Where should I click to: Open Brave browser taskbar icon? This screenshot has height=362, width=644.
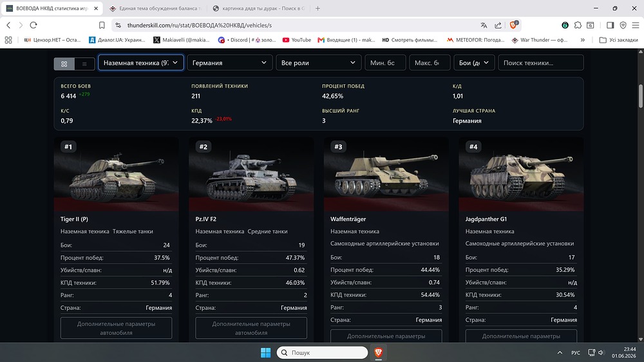(x=378, y=352)
